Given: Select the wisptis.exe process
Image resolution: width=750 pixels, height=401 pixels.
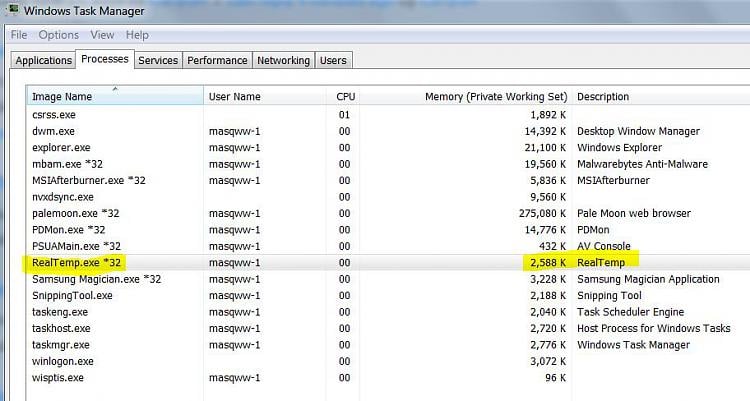Looking at the screenshot, I should 58,378.
